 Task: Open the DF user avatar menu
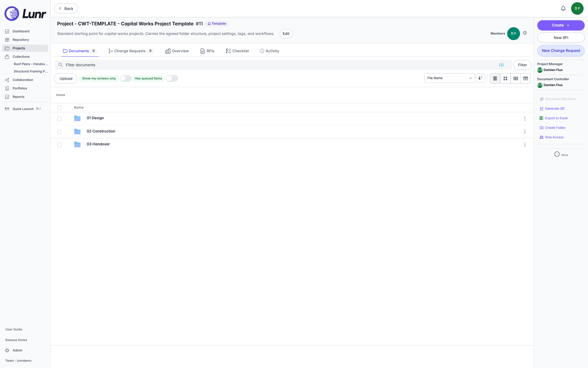[577, 8]
